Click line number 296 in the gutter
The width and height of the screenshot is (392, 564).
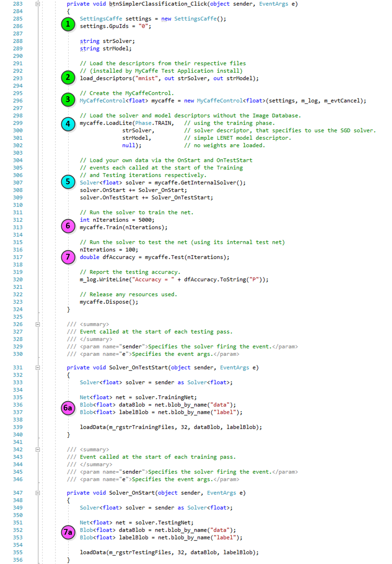point(18,101)
